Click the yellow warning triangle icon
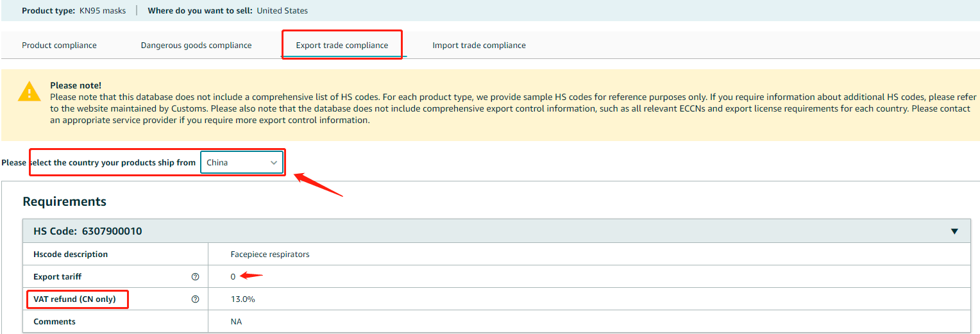The height and width of the screenshot is (334, 980). point(30,92)
